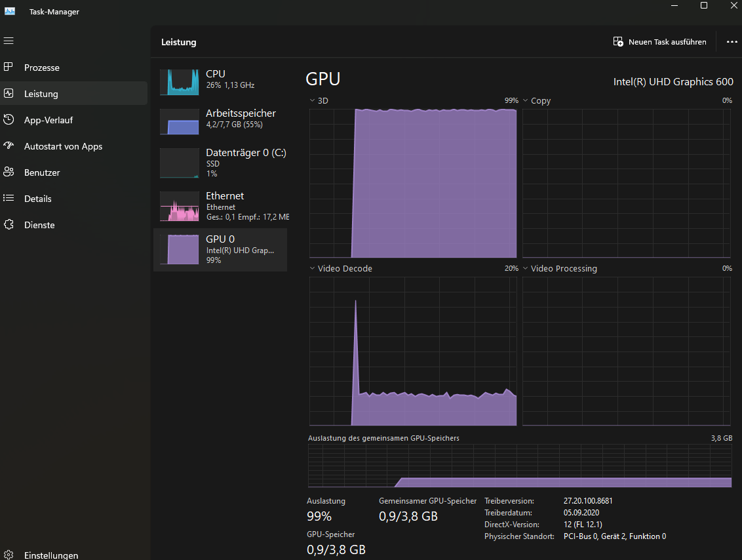Open the Video Decode engine dropdown
Screen dimensions: 742x560
coord(313,269)
